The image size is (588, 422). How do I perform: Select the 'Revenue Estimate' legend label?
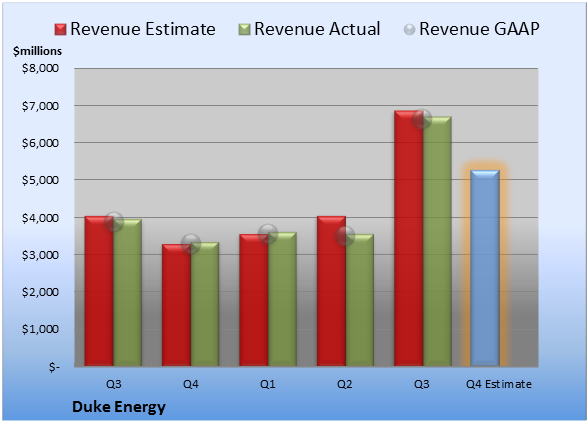tap(143, 29)
